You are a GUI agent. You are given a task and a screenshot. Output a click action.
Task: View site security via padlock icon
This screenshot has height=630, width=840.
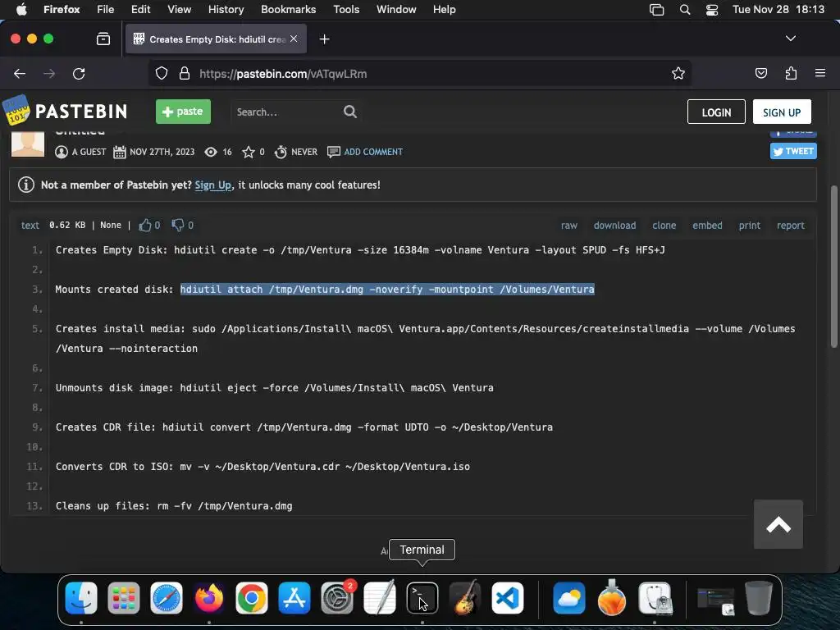click(x=185, y=73)
